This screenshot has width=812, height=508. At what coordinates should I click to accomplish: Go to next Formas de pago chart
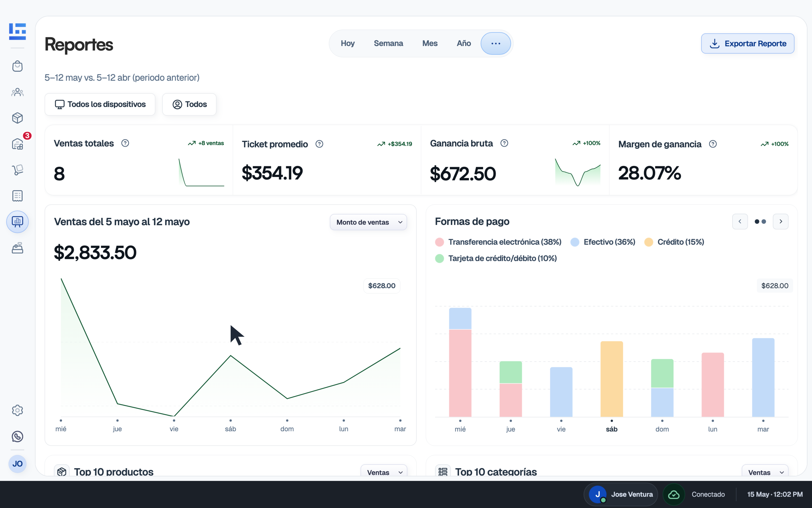(x=781, y=222)
